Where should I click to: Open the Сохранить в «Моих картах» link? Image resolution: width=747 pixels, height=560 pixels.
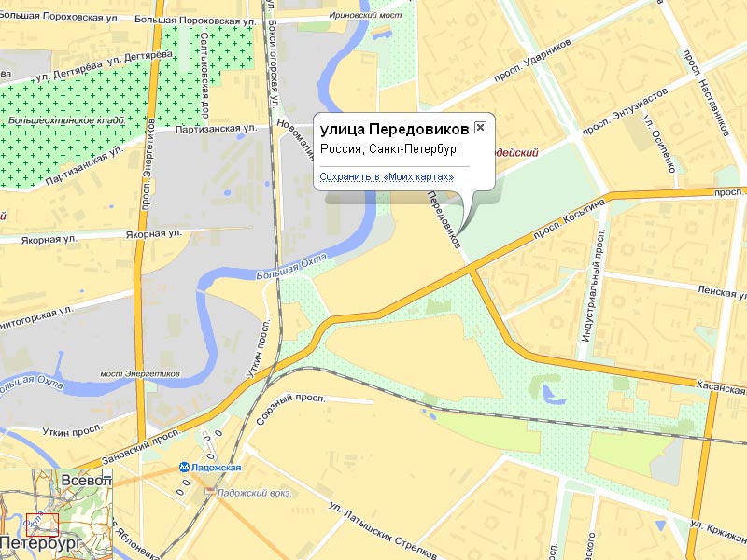[387, 176]
